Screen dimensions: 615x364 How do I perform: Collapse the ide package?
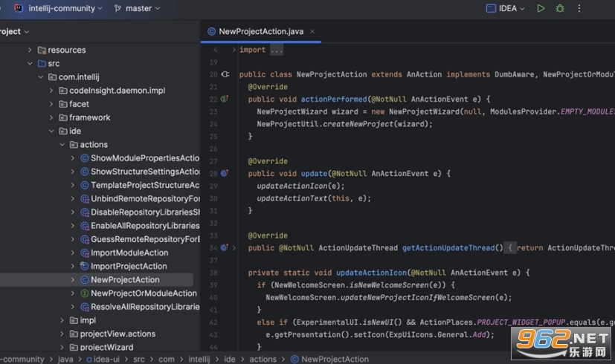pyautogui.click(x=51, y=131)
